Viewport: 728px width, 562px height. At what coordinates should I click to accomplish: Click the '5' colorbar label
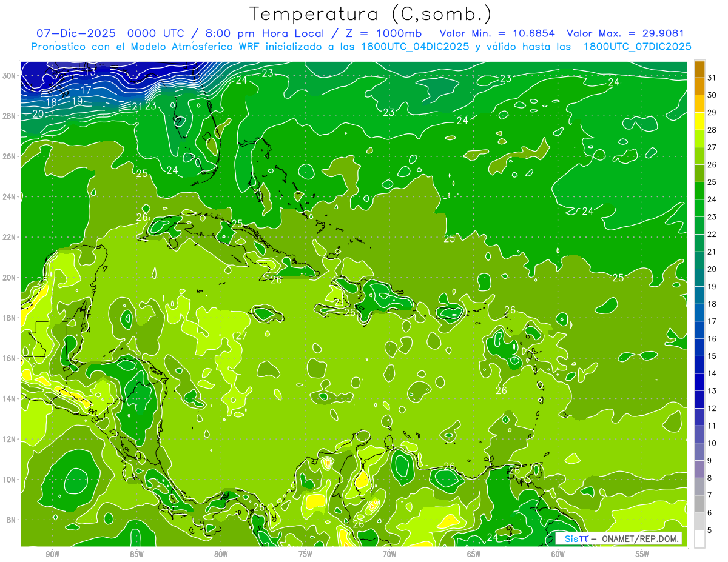(710, 530)
